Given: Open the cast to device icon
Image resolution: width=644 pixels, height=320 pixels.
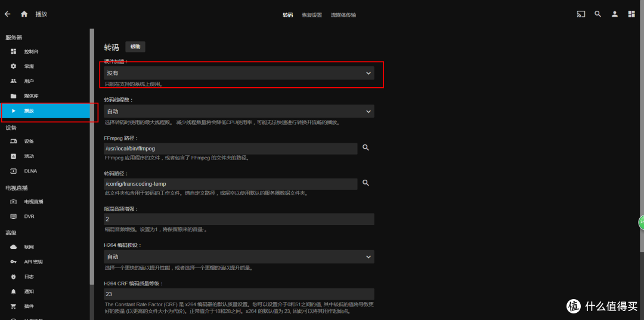Looking at the screenshot, I should [x=581, y=14].
